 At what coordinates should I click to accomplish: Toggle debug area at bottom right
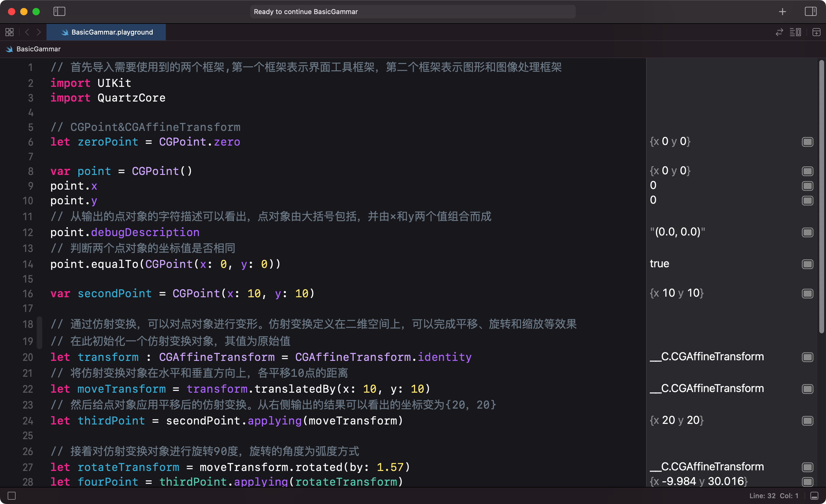(814, 496)
